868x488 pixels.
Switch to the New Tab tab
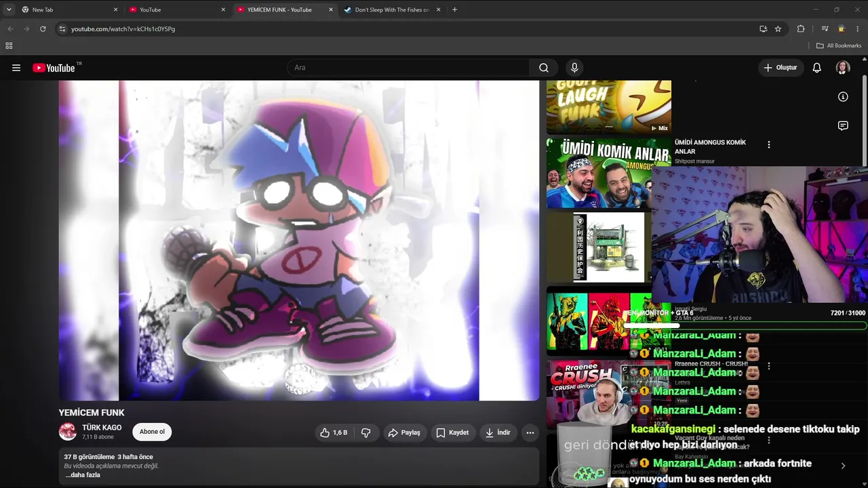pos(70,9)
